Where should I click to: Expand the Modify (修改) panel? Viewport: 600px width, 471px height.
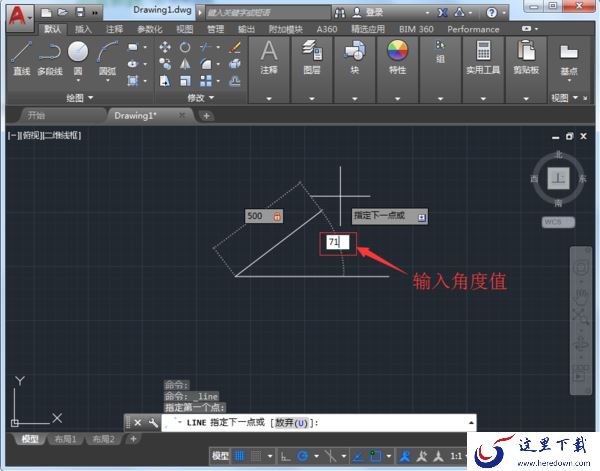[201, 98]
